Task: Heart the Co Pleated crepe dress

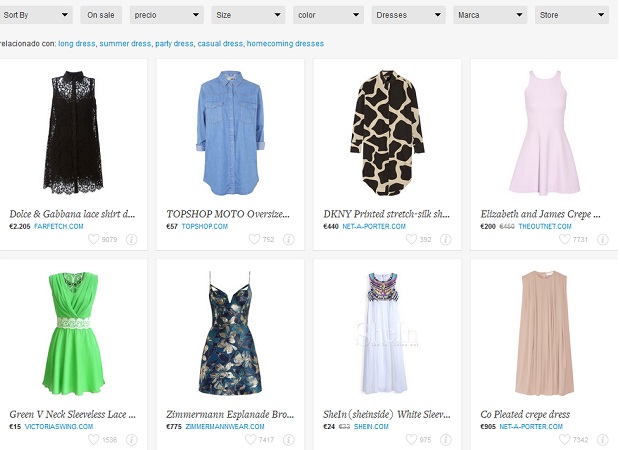Action: coord(564,439)
